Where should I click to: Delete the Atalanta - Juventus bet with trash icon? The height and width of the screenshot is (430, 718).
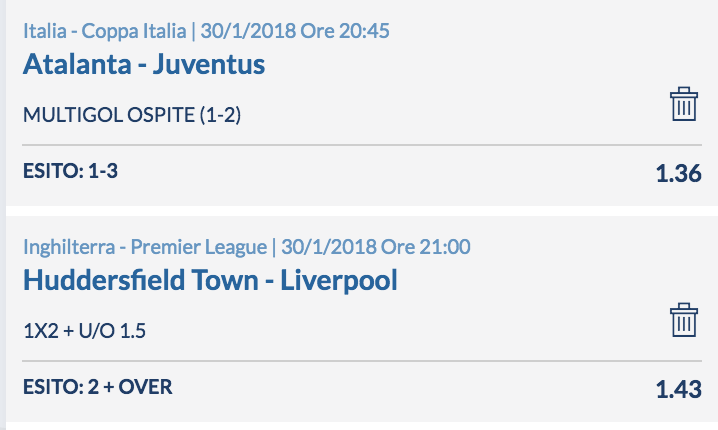684,104
